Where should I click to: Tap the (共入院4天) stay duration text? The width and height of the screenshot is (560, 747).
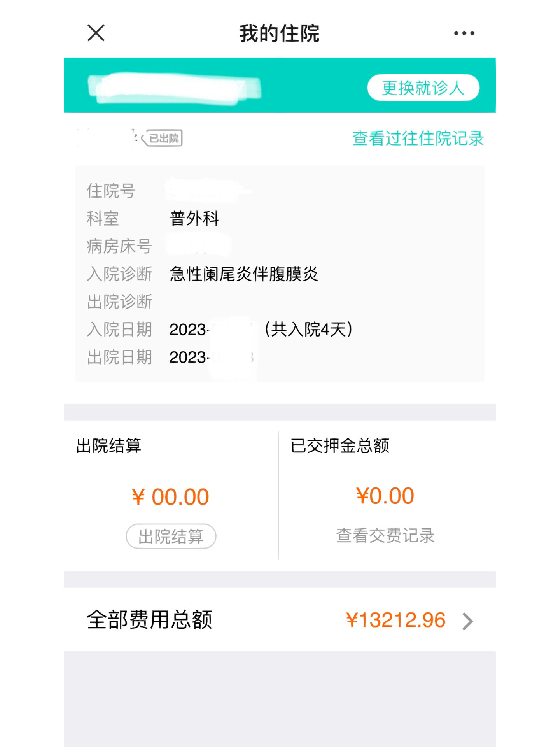(308, 330)
